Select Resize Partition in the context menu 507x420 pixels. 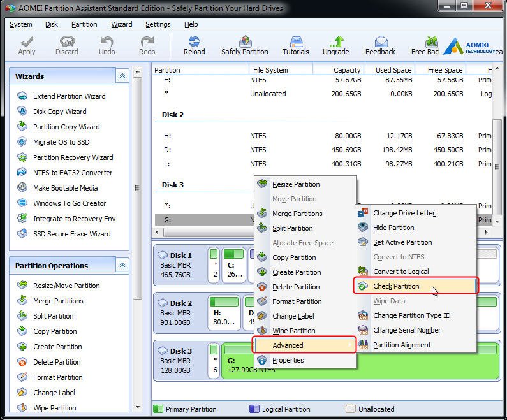coord(305,184)
